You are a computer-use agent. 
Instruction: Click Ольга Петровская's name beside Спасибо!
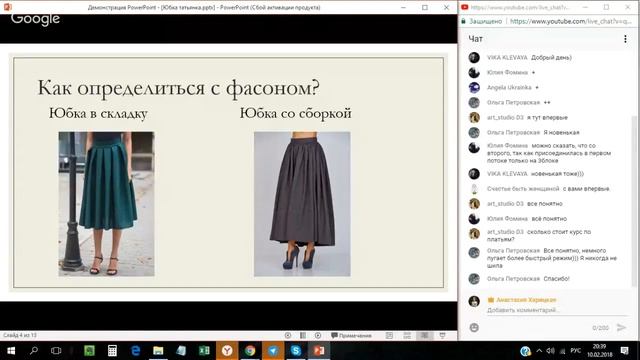(x=513, y=279)
